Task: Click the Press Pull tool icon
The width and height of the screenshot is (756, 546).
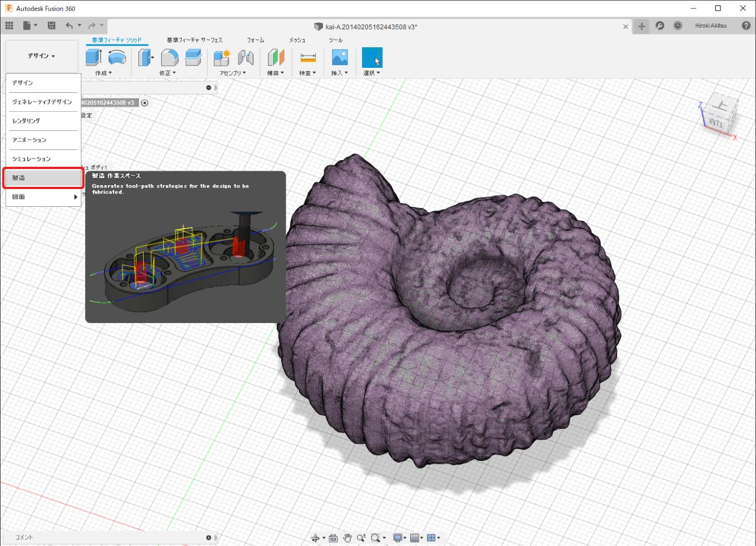Action: 146,57
